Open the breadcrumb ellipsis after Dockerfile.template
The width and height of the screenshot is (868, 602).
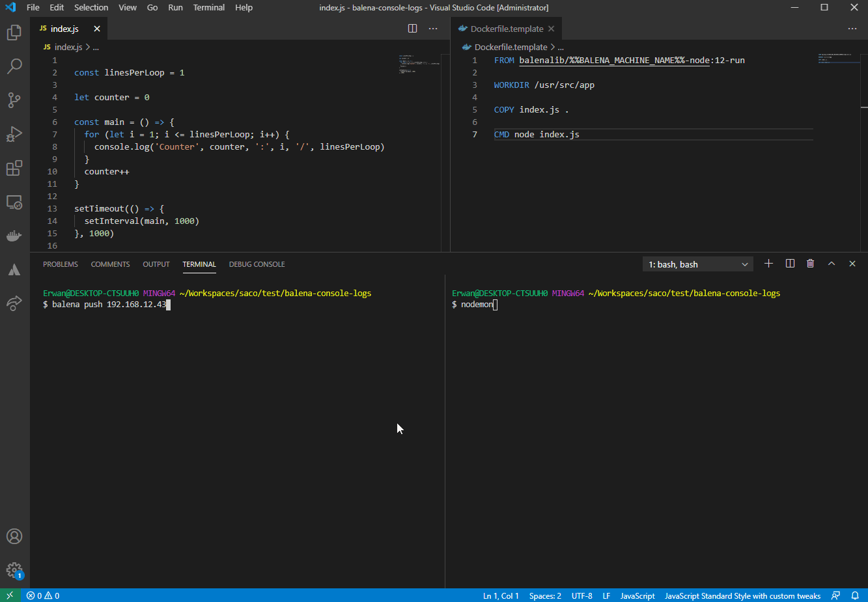pos(561,48)
